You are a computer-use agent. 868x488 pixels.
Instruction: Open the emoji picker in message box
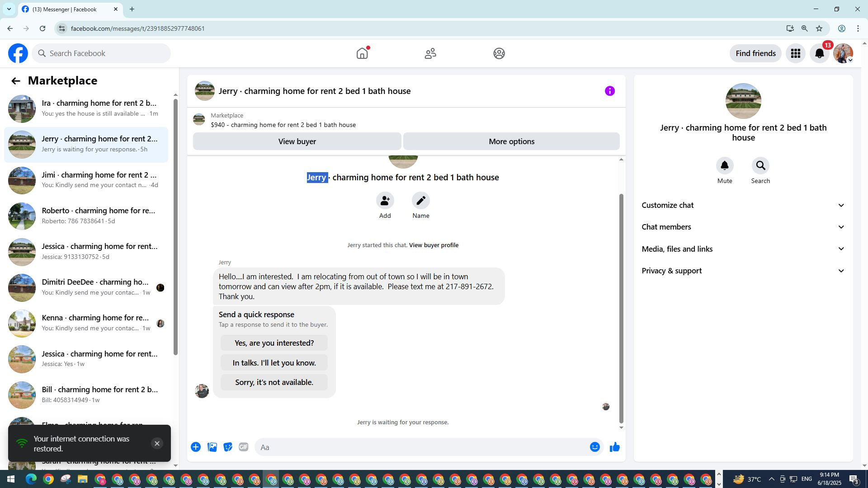[595, 447]
